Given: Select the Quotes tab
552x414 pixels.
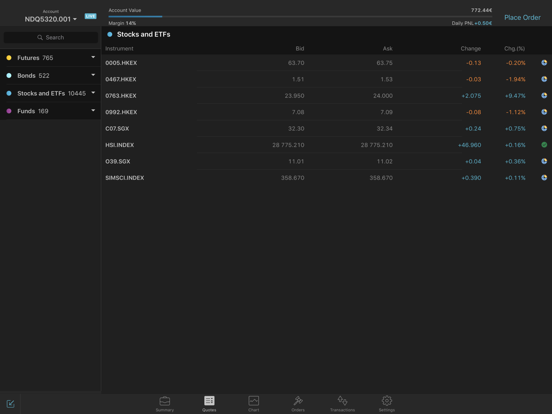Looking at the screenshot, I should (x=209, y=403).
